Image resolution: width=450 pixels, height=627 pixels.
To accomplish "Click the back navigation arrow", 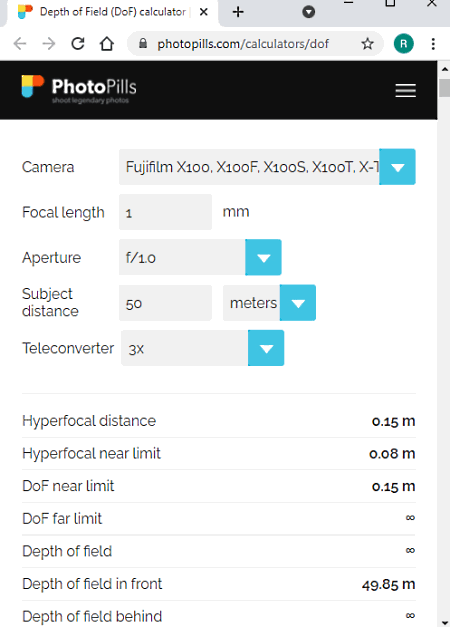I will coord(20,44).
